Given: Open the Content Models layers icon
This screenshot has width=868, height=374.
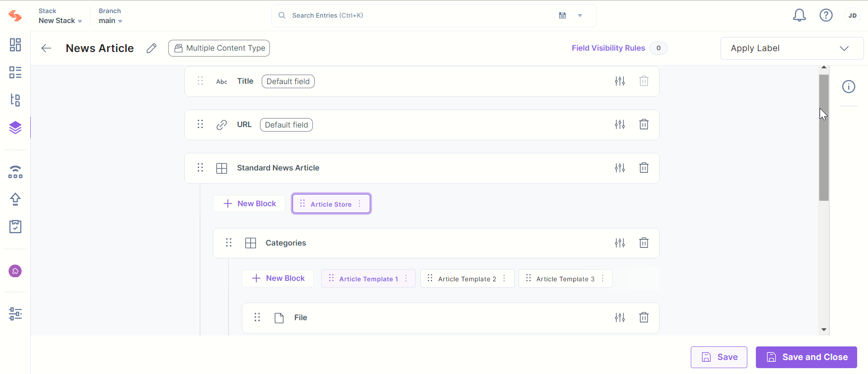Looking at the screenshot, I should point(15,128).
